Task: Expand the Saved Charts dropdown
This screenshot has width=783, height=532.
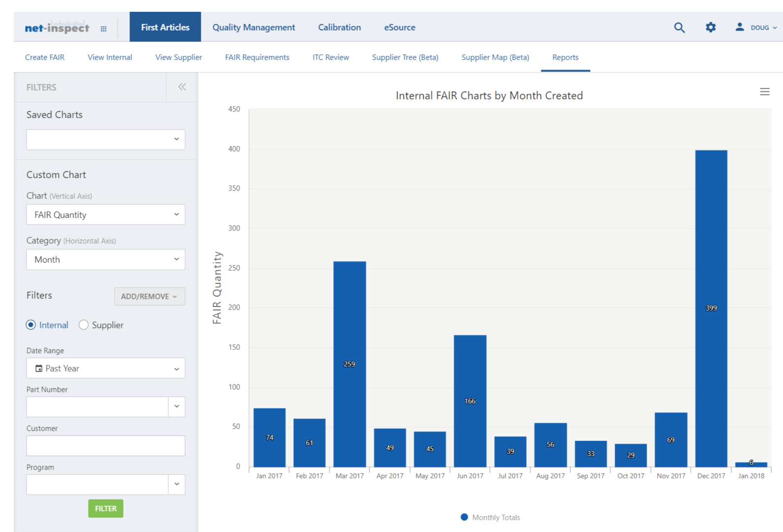Action: 106,140
